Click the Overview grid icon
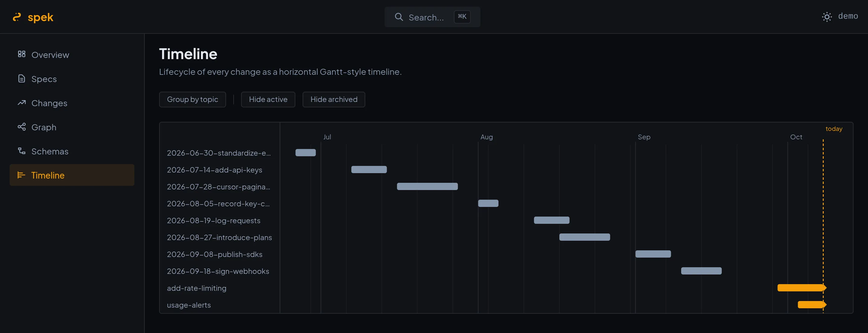Screen dimensions: 868x333 tap(22, 54)
